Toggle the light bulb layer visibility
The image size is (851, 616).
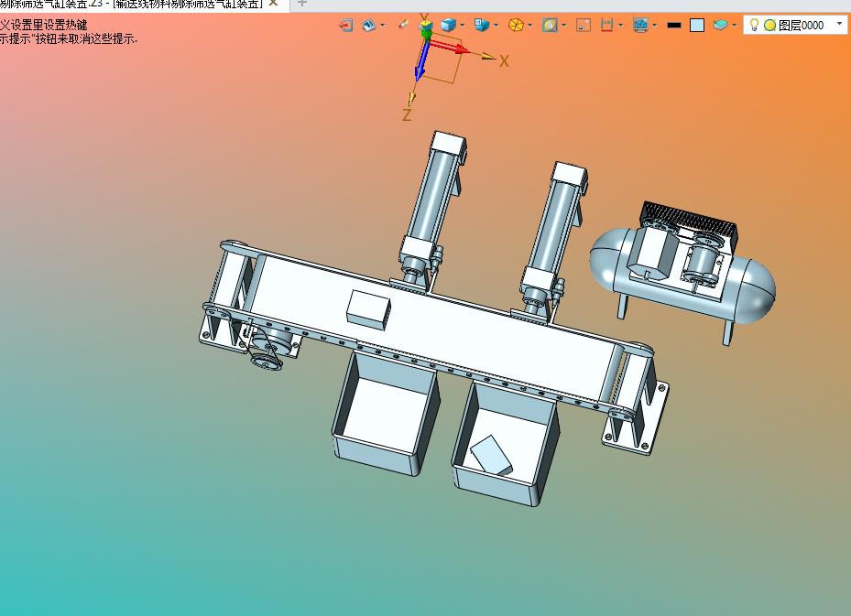(754, 25)
